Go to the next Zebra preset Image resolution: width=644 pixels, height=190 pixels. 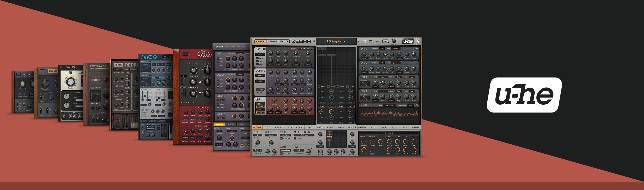[x=358, y=41]
